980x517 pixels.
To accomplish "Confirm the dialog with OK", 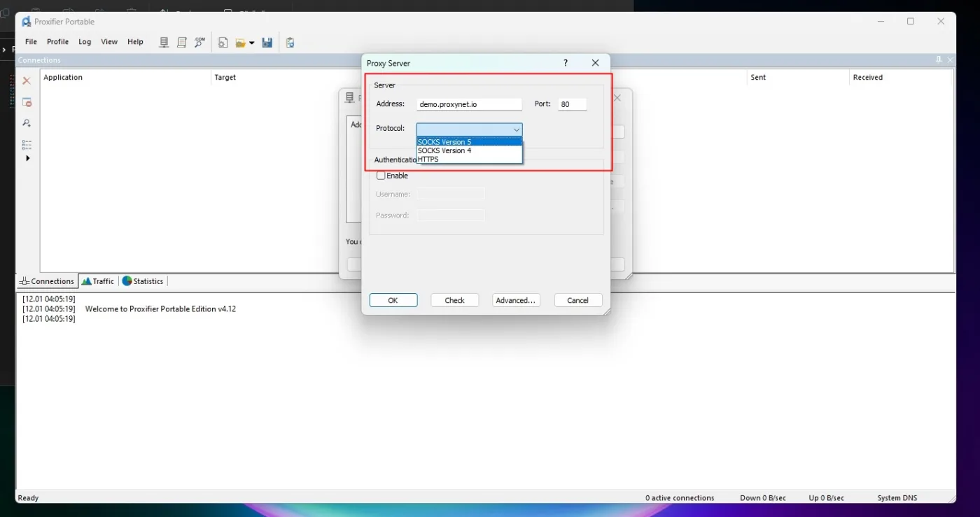I will (x=393, y=300).
